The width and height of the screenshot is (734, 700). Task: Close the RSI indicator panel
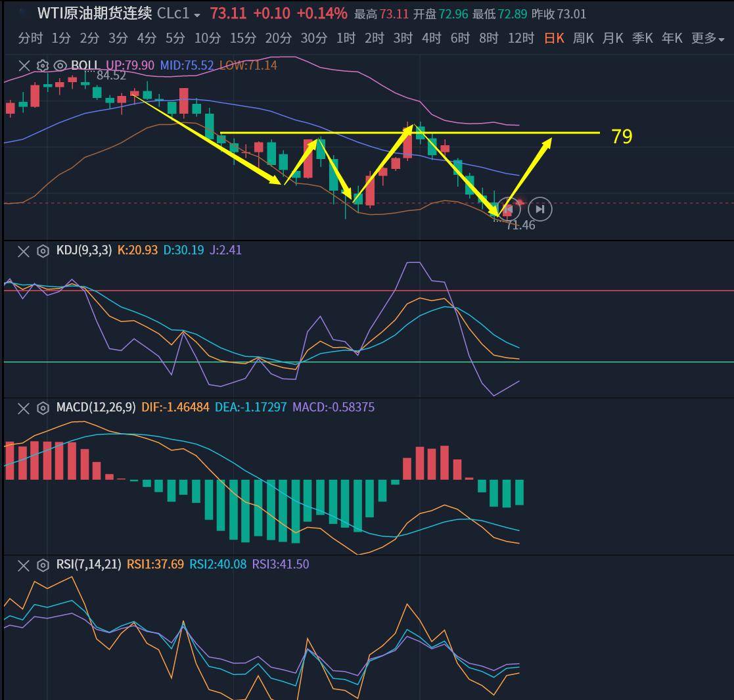tap(24, 566)
